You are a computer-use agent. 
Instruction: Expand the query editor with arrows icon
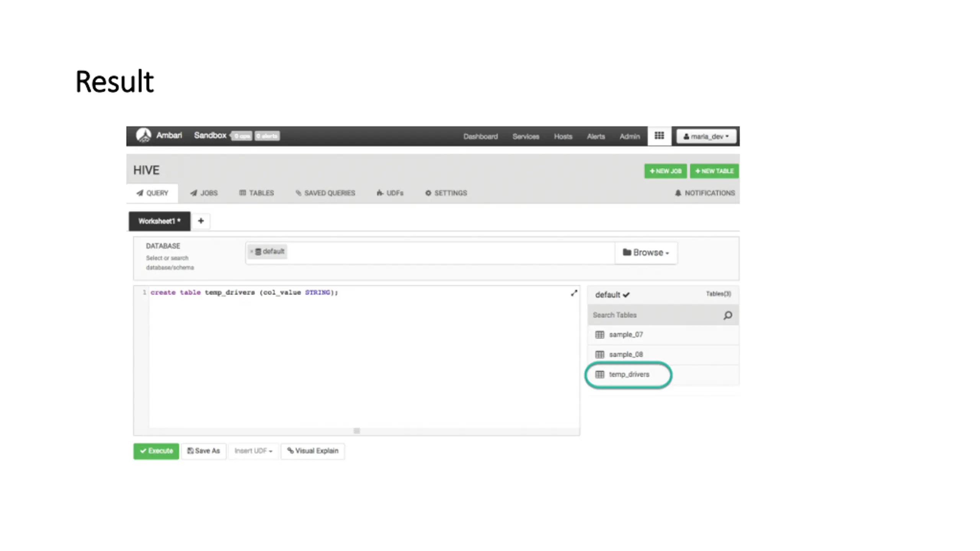pos(574,293)
